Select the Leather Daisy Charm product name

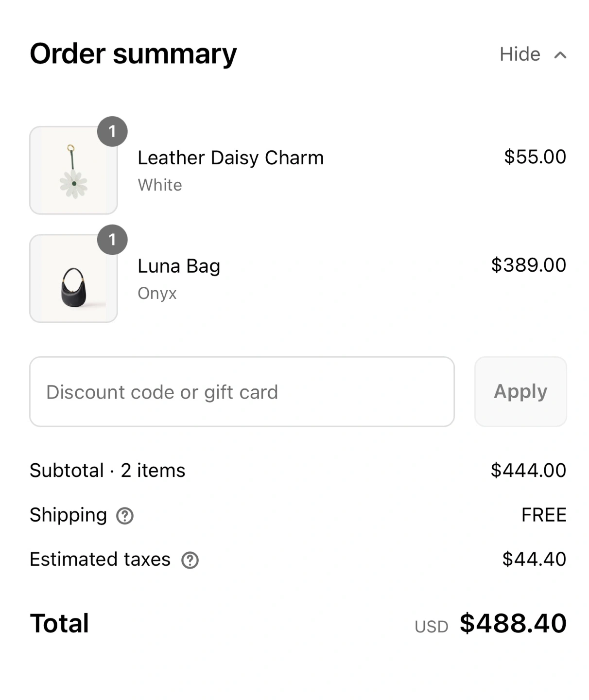230,158
